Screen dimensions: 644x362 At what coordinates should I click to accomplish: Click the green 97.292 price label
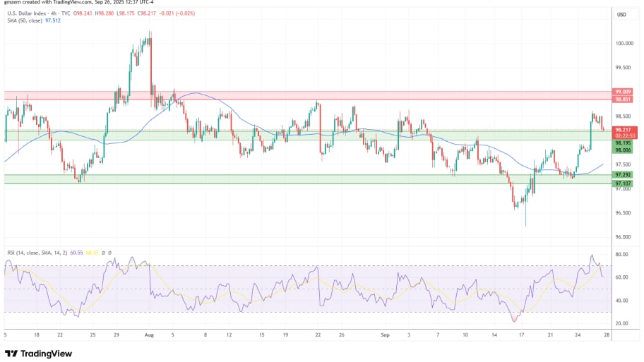tap(623, 174)
